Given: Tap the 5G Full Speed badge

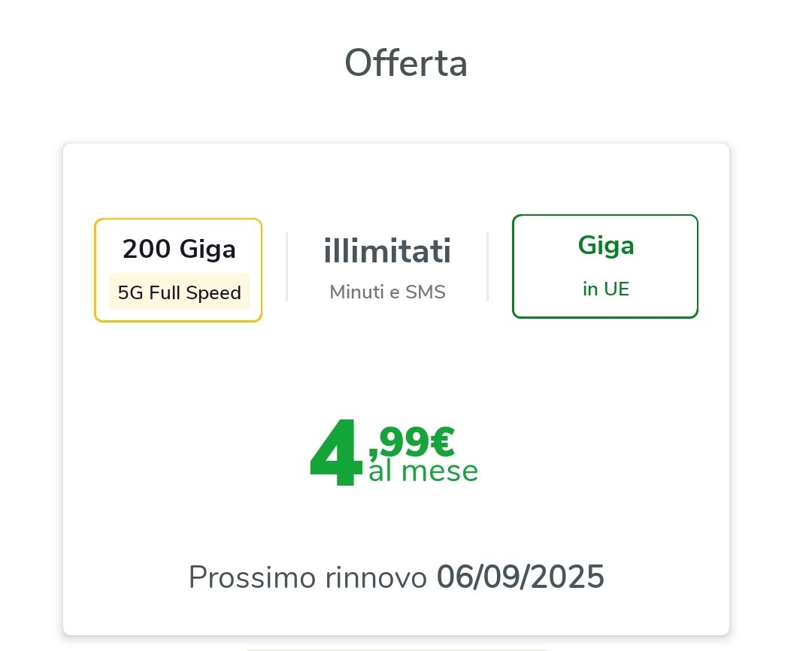Looking at the screenshot, I should coord(179,292).
